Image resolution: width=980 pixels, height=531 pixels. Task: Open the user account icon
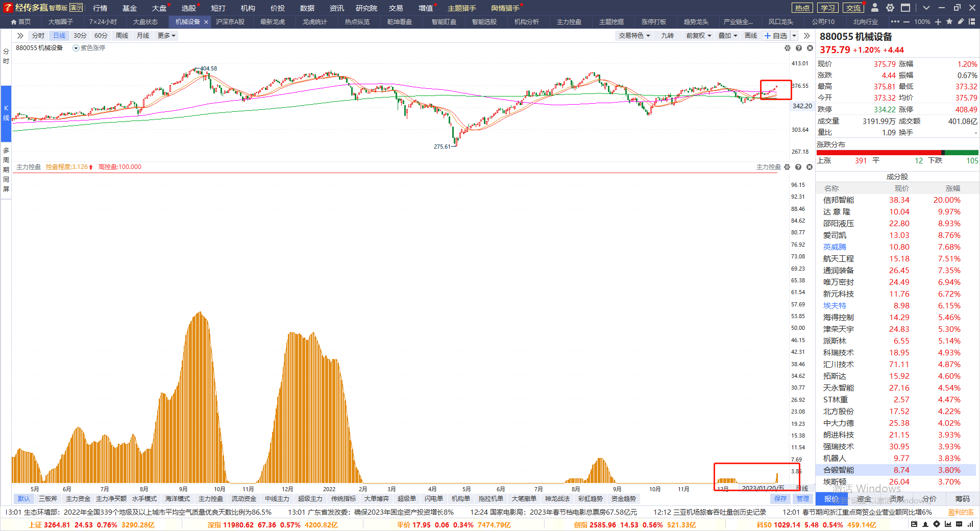(874, 8)
